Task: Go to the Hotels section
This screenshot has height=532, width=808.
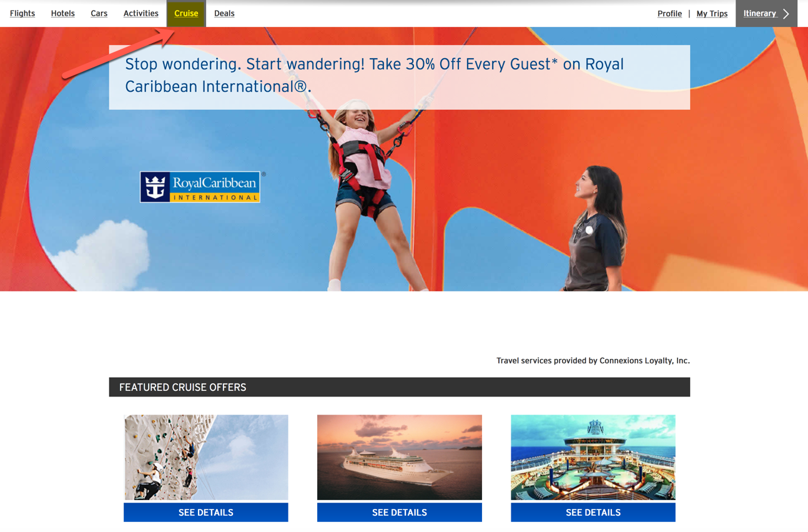Action: [62, 13]
